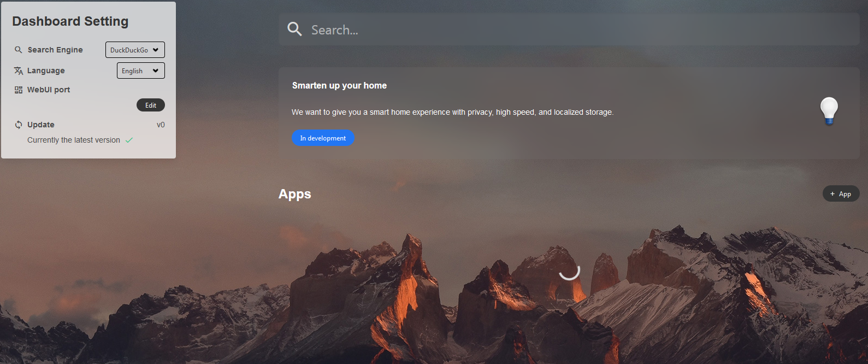868x364 pixels.
Task: Focus the Search... input field
Action: [579, 30]
